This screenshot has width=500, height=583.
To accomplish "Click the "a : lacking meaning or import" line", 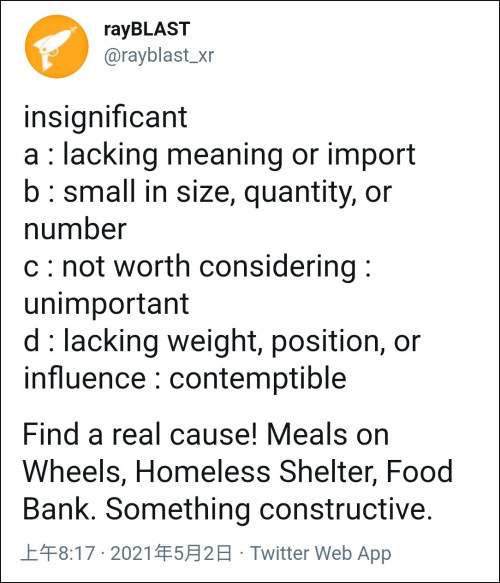I will [219, 155].
